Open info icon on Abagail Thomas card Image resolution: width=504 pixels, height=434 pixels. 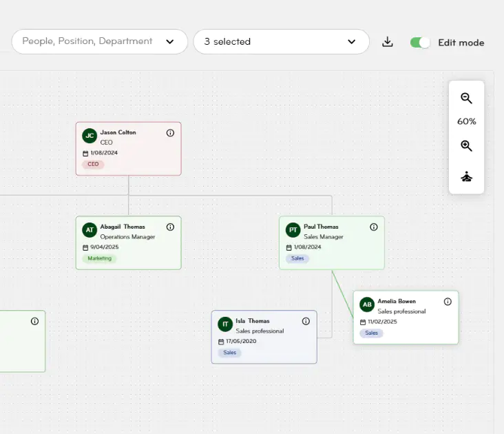pyautogui.click(x=170, y=227)
